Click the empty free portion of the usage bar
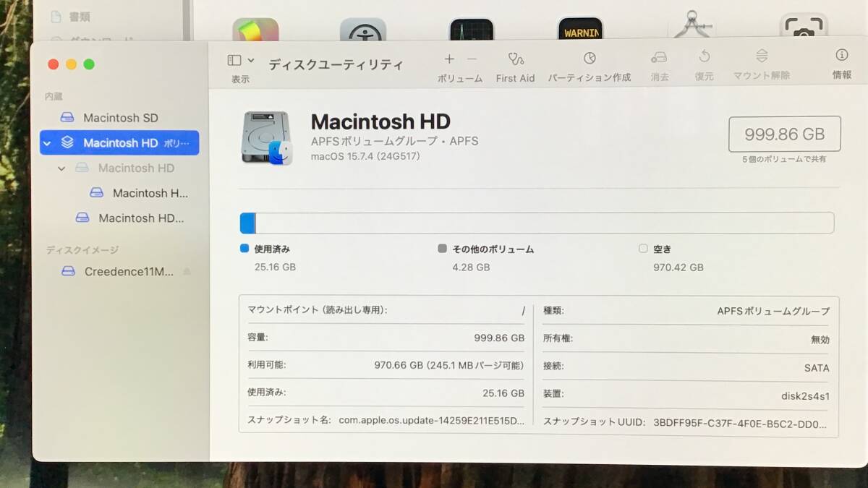 pyautogui.click(x=545, y=223)
